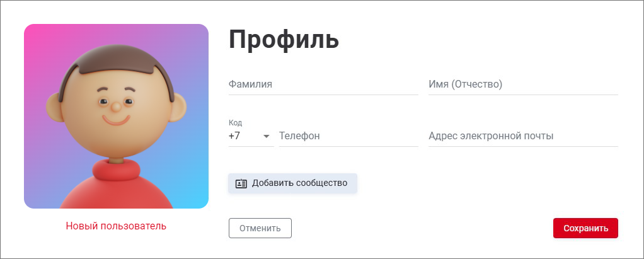Save the profile with Сохранить
The image size is (644, 259).
point(585,228)
